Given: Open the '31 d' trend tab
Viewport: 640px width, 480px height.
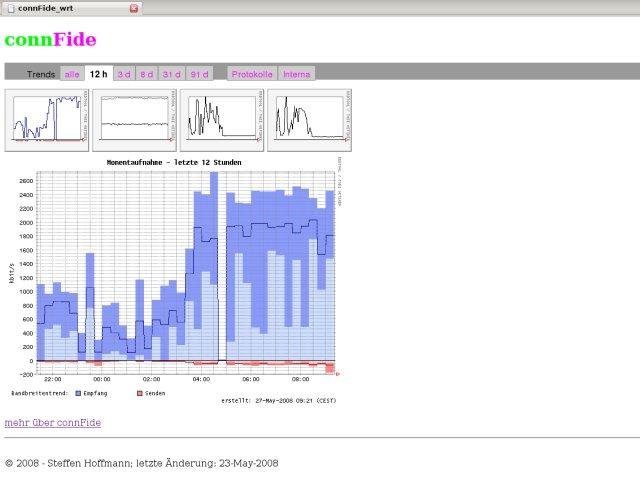Looking at the screenshot, I should pyautogui.click(x=171, y=74).
